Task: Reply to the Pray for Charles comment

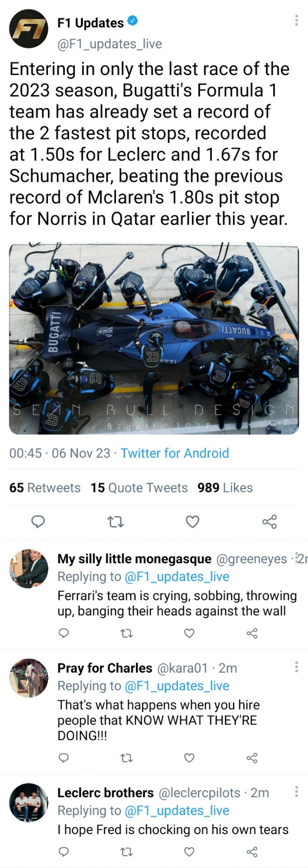Action: (64, 758)
